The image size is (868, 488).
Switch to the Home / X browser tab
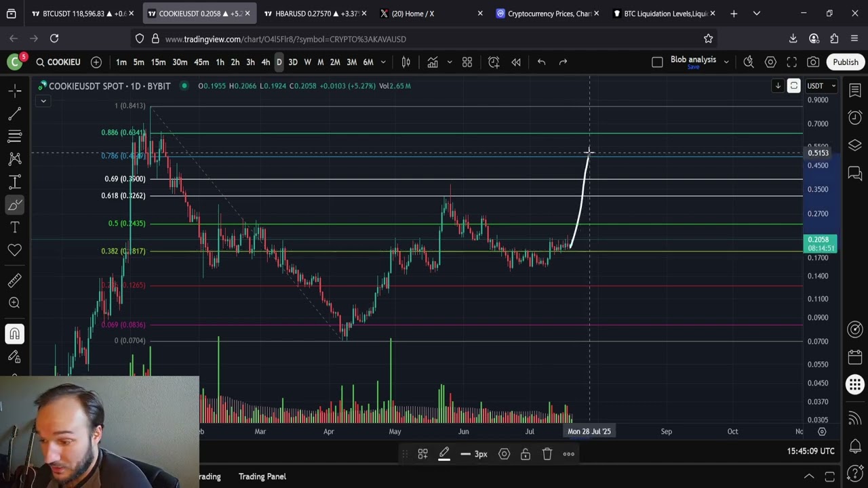[x=431, y=14]
